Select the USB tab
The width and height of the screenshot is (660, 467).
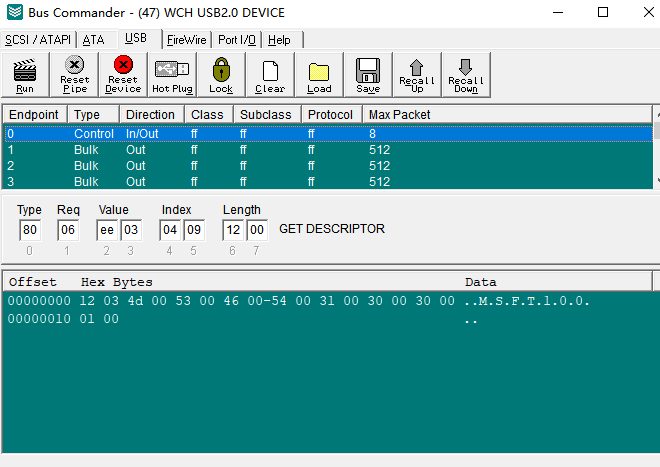click(140, 39)
